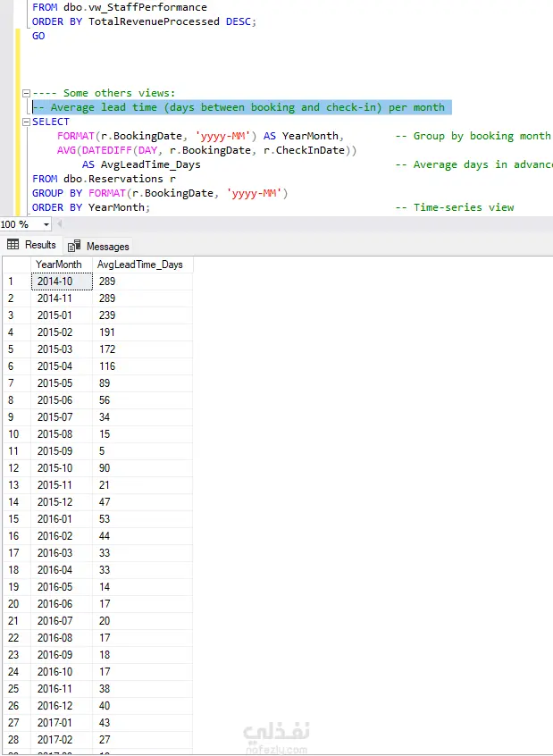Select the cell 2016-06

point(62,604)
